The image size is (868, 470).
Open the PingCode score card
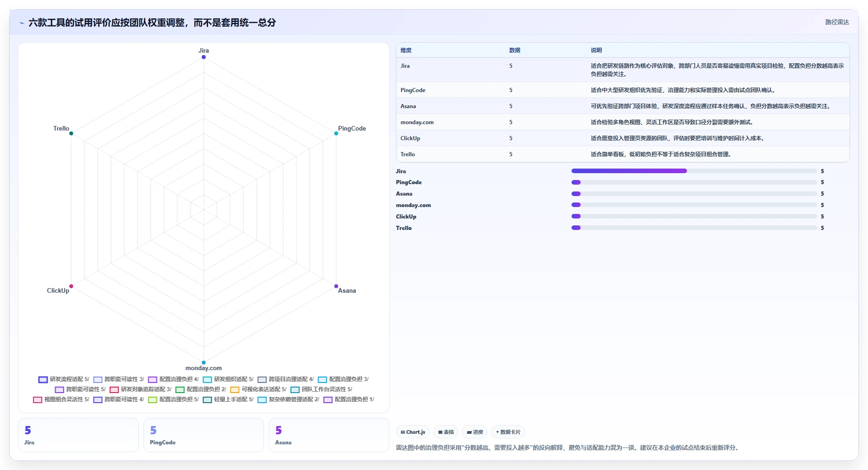(203, 435)
